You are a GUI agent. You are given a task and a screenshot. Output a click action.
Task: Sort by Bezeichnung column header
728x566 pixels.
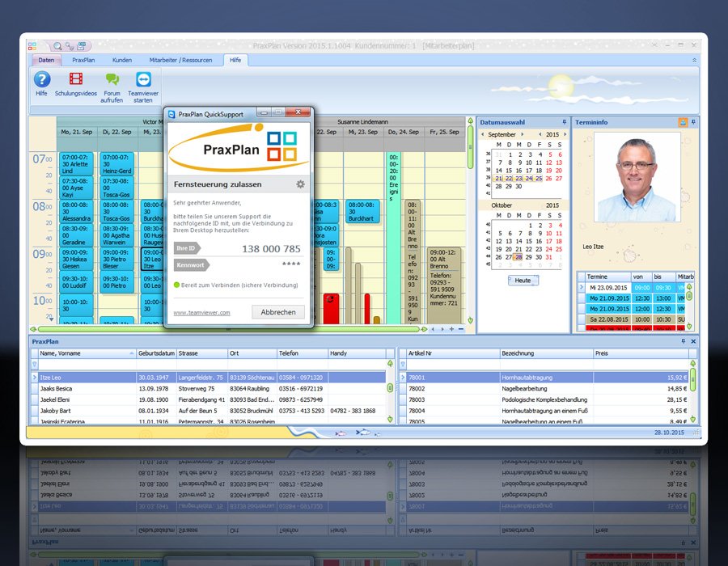tap(547, 353)
